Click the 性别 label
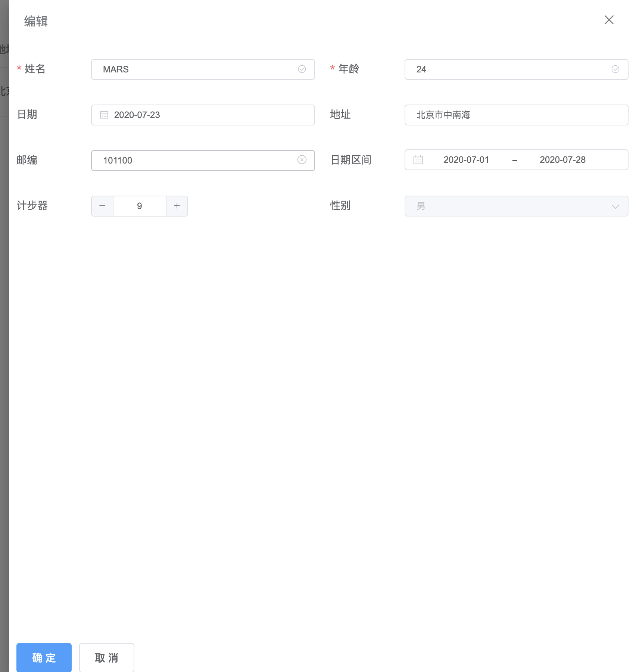 340,206
